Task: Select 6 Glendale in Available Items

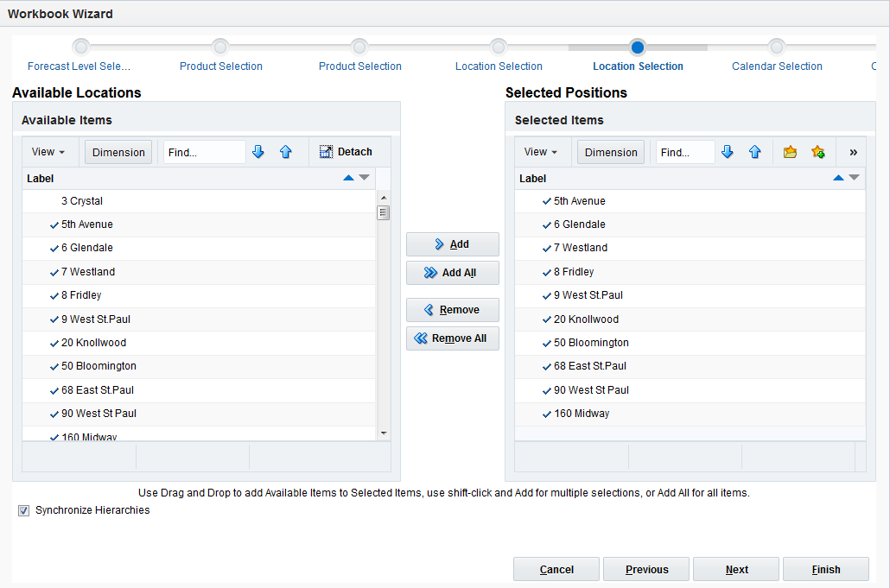Action: 199,248
